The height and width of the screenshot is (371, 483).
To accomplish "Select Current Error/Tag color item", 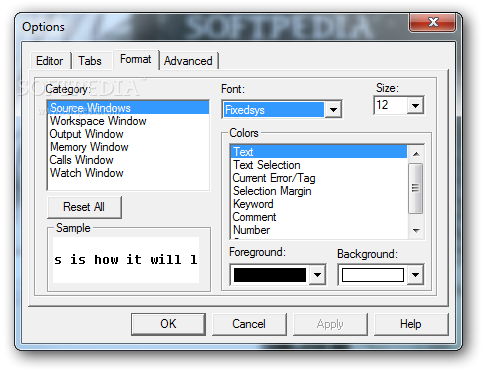I will tap(319, 178).
